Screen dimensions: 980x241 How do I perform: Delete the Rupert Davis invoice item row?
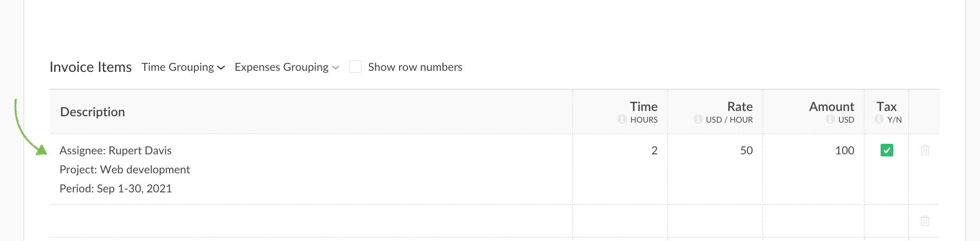[x=924, y=151]
